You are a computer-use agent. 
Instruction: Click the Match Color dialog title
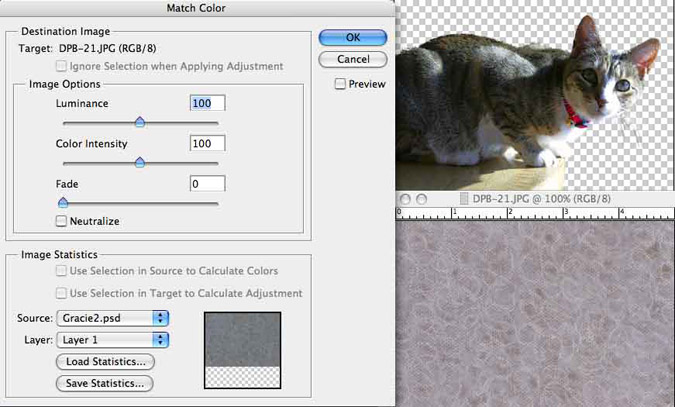196,8
